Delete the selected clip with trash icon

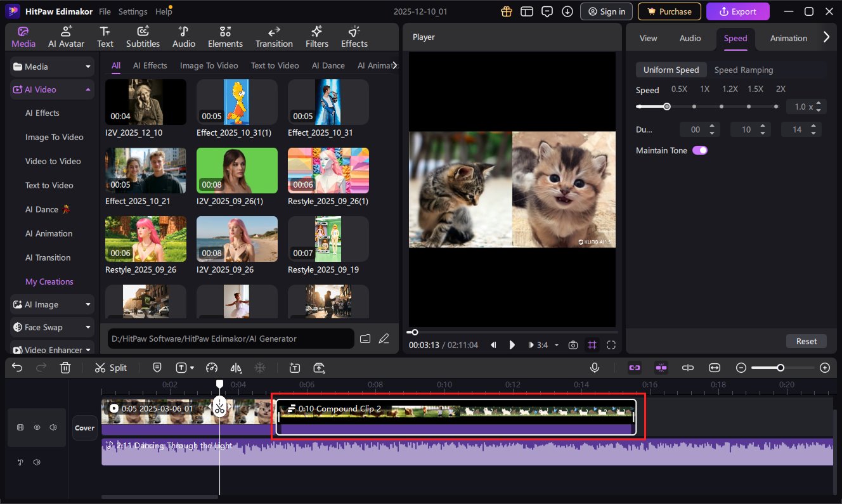coord(65,368)
